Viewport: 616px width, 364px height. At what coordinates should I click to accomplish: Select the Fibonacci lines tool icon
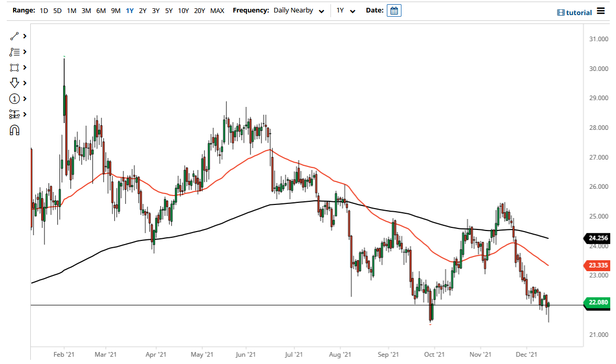click(x=14, y=52)
